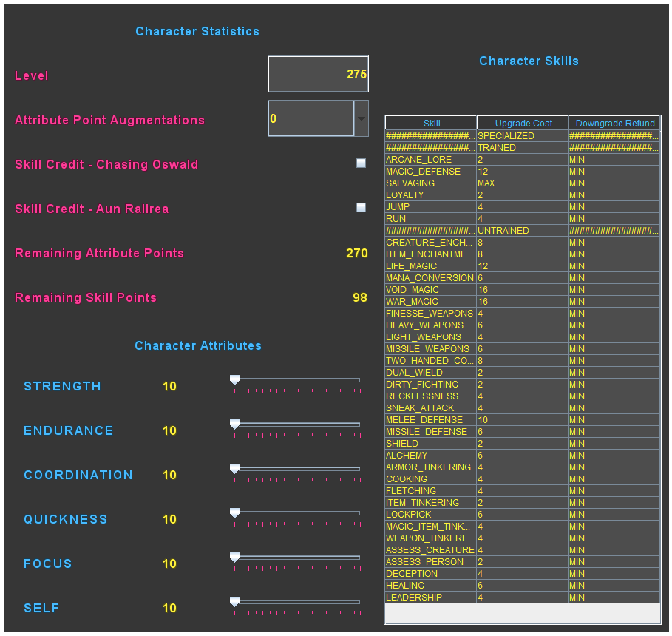
Task: Select the FINESSE_WEAPONS skill cell
Action: (x=431, y=314)
